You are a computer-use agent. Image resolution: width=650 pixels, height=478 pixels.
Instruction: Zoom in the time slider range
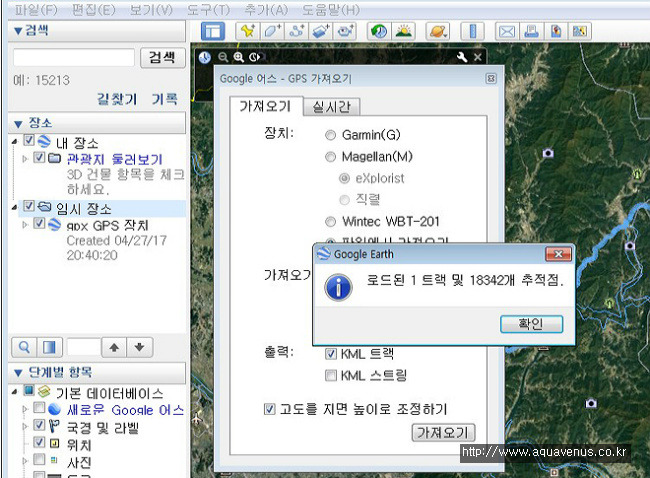pyautogui.click(x=238, y=57)
